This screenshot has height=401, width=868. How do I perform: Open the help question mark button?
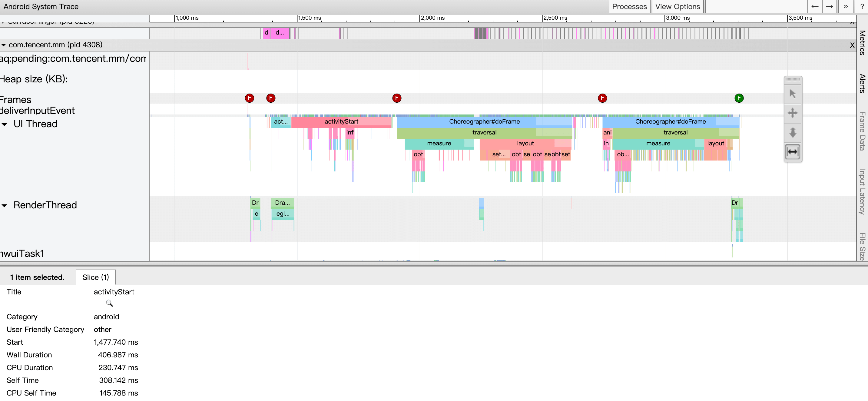tap(862, 6)
